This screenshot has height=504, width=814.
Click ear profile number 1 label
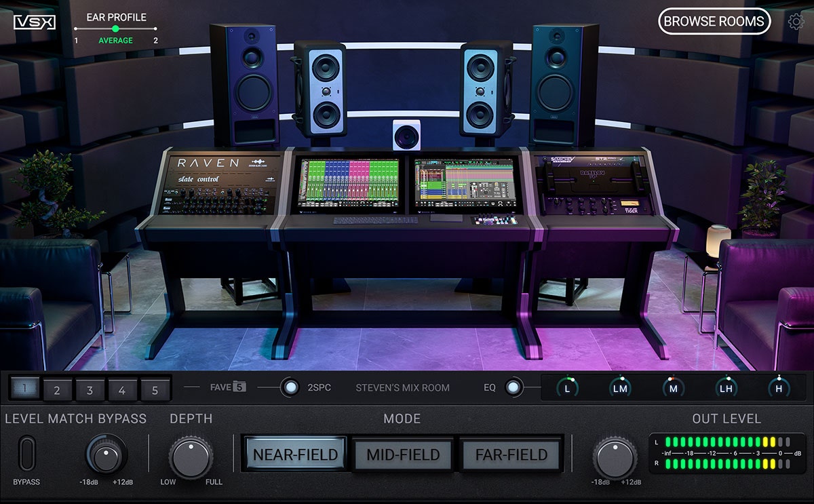pyautogui.click(x=76, y=41)
